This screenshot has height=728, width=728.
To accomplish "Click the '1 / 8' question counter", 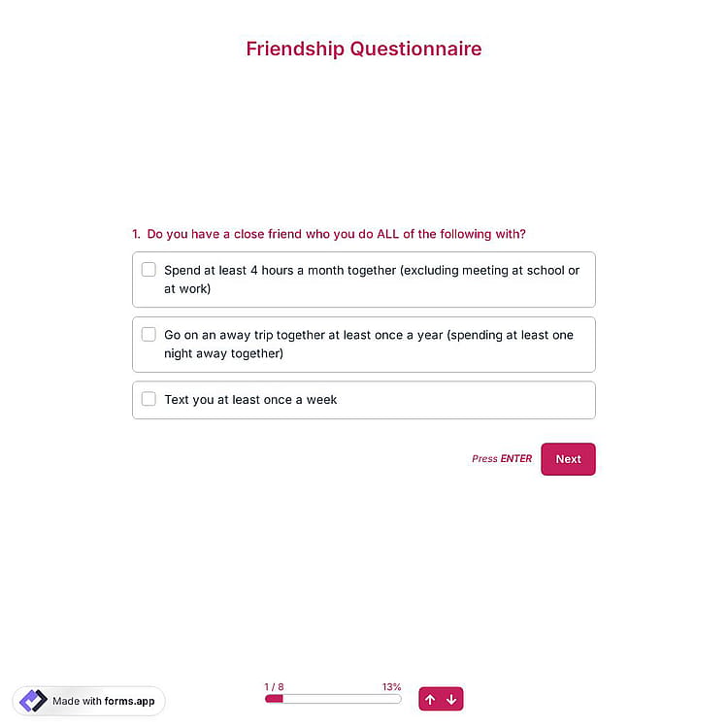I will (x=274, y=686).
